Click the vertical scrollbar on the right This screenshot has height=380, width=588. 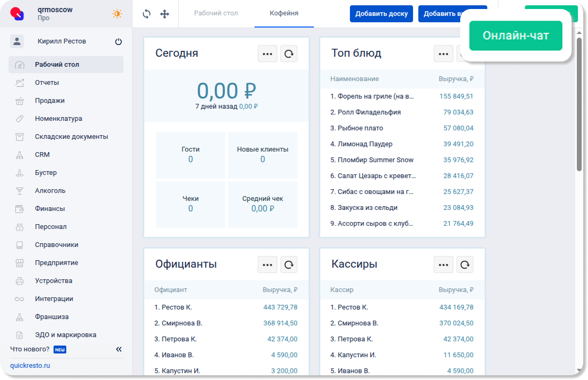tap(579, 106)
